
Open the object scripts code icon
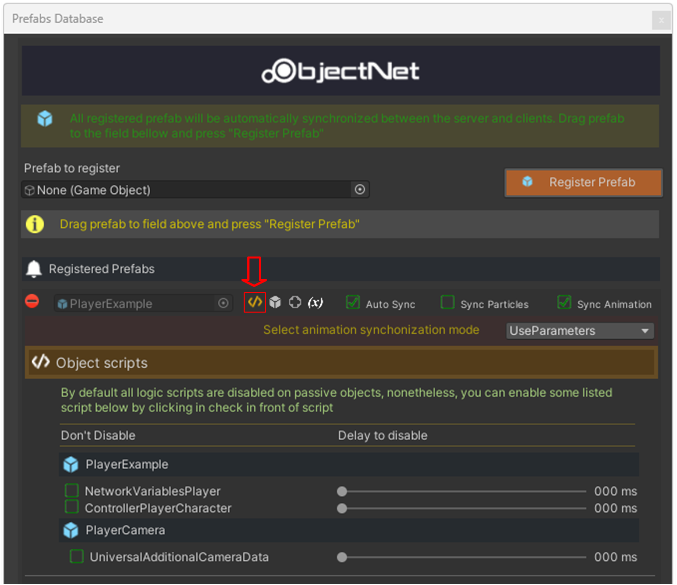pos(255,302)
